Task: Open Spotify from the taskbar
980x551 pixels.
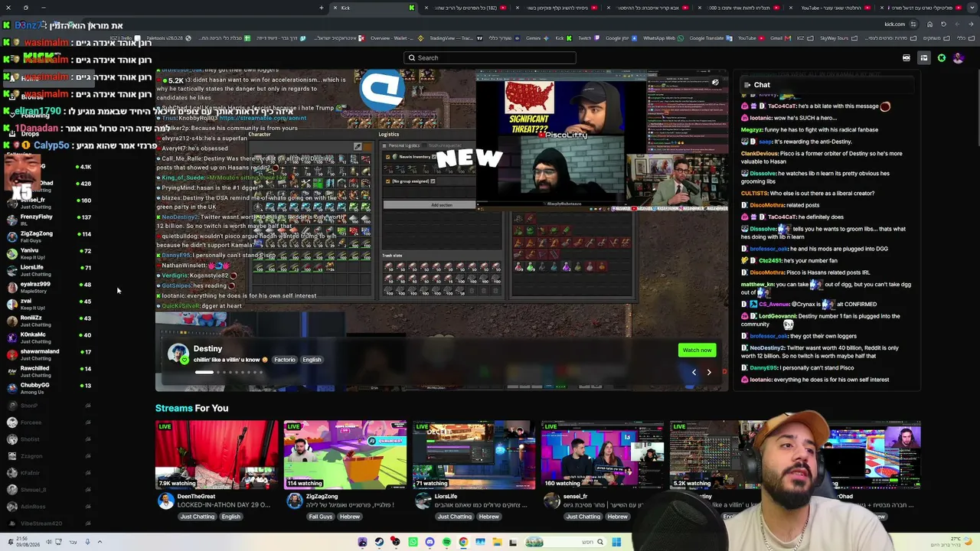Action: coord(446,543)
